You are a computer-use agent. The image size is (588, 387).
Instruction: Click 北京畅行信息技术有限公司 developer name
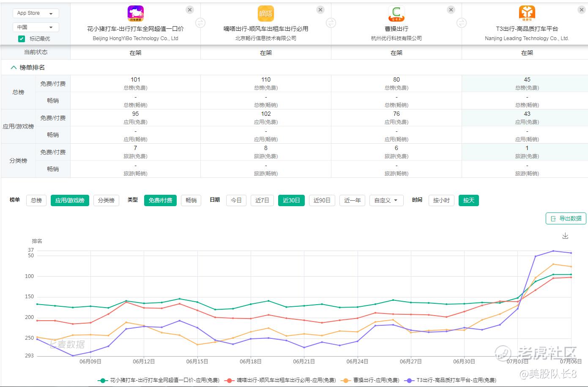point(266,38)
